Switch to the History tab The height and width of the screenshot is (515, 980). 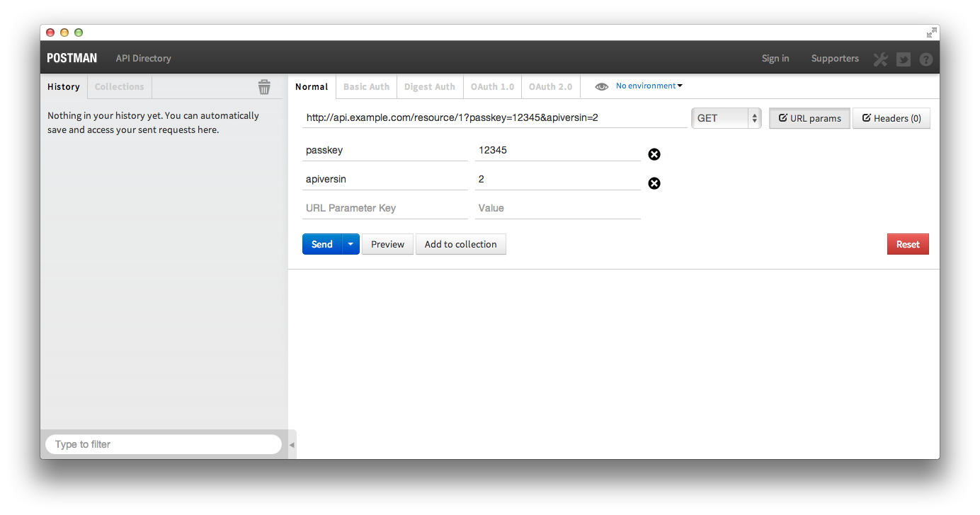64,86
